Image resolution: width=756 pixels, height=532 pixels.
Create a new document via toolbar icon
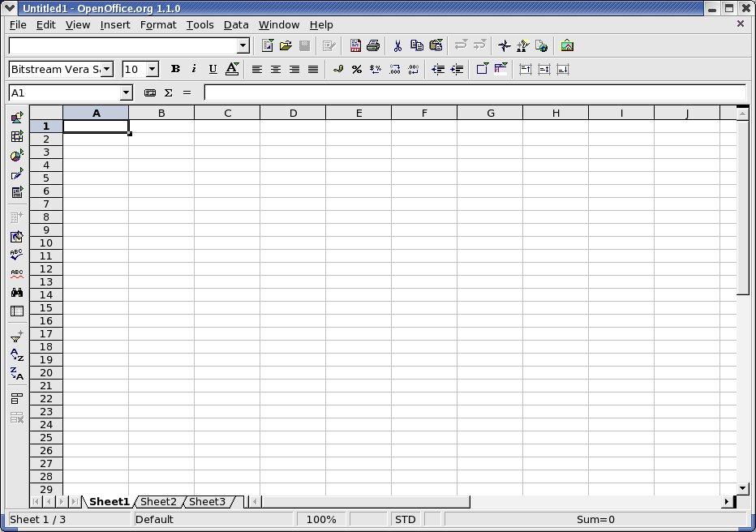[x=268, y=45]
